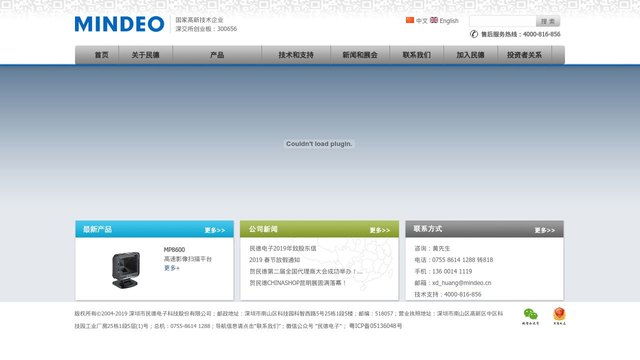Click the 技术支持 4000-816-856 line
Image resolution: width=640 pixels, height=360 pixels.
(x=448, y=294)
